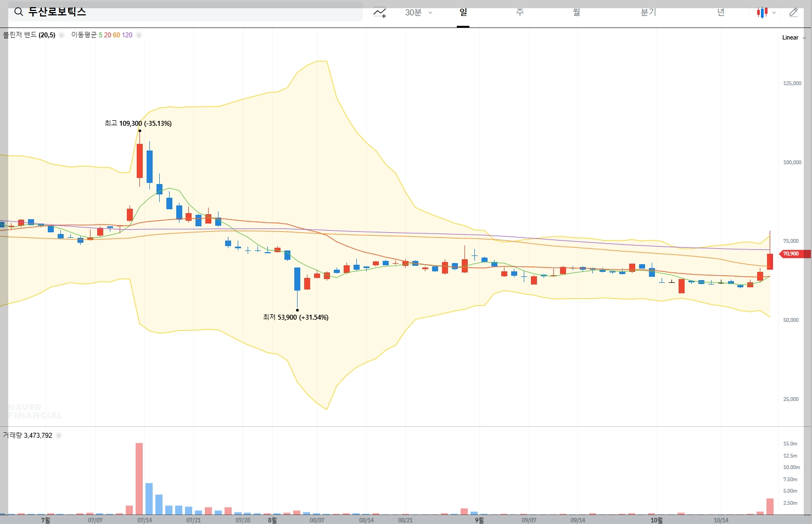
Task: Remove the 이동평균 indicator with its X
Action: pos(139,35)
